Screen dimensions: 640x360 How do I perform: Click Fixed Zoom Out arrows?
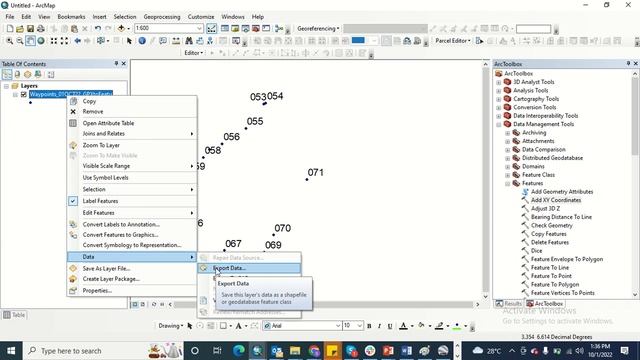(64, 41)
